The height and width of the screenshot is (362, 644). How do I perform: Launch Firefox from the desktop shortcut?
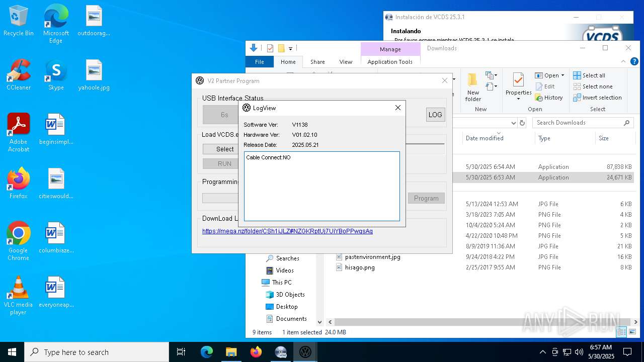click(19, 184)
